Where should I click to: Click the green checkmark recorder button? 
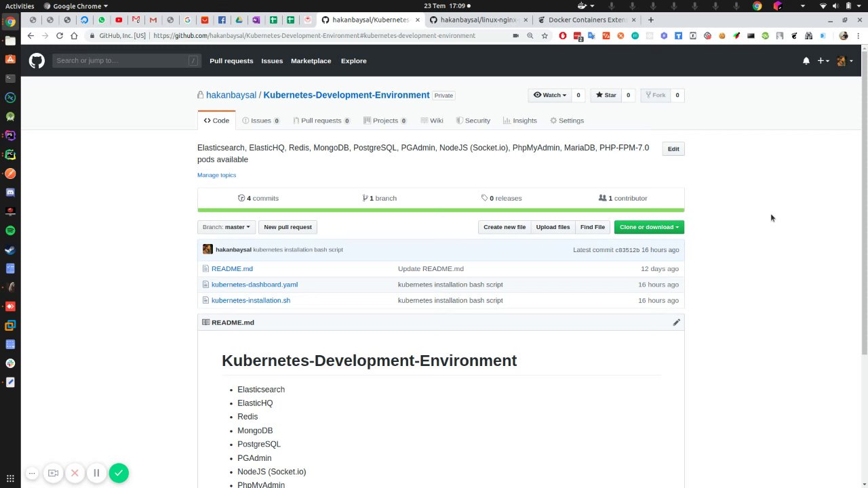(119, 473)
